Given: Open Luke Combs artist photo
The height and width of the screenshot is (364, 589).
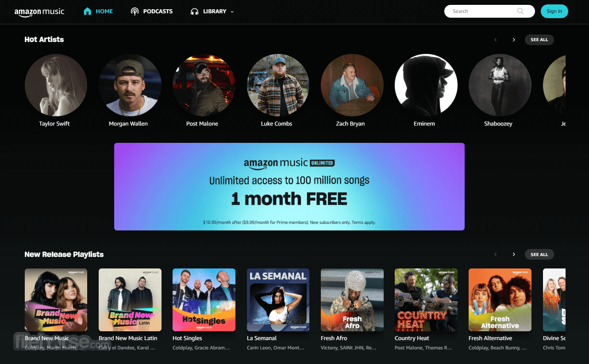Looking at the screenshot, I should pos(278,85).
